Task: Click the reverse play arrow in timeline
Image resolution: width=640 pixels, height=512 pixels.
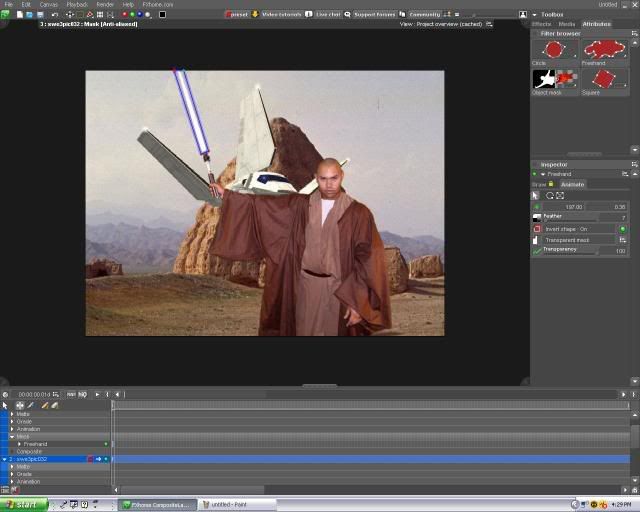Action: tap(117, 394)
